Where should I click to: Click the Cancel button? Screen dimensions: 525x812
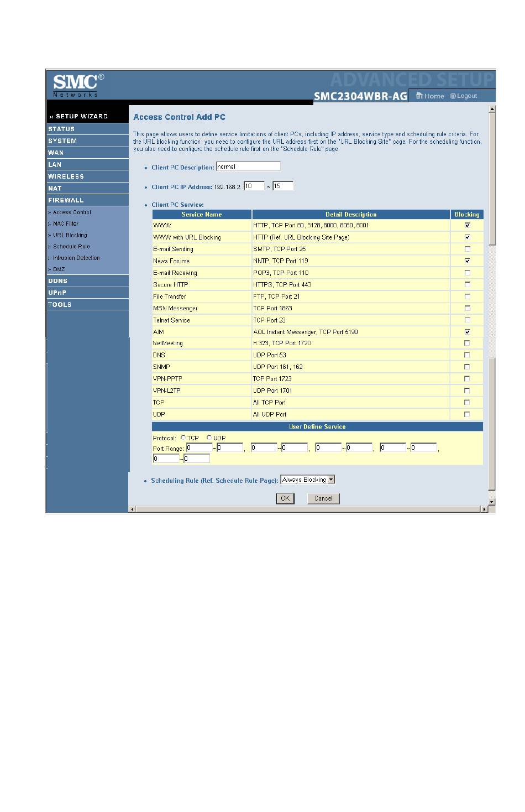point(323,498)
